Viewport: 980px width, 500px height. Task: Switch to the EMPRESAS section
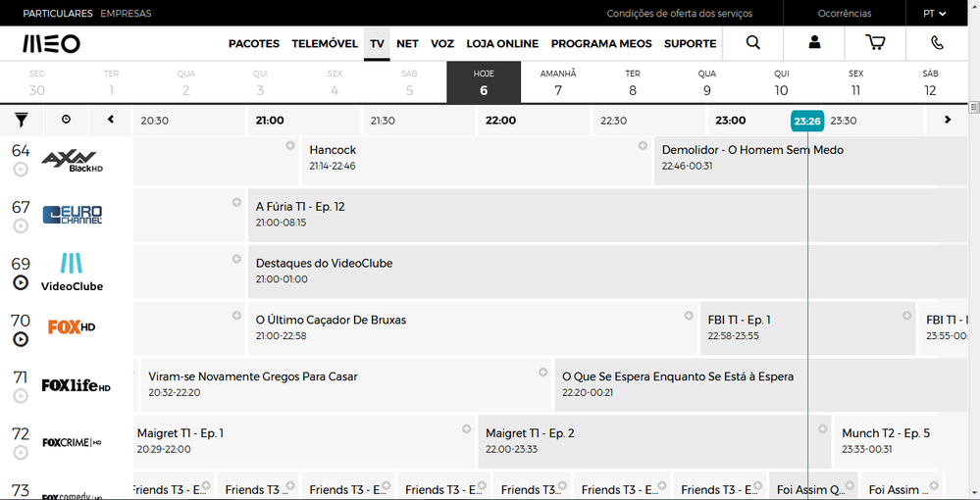(126, 14)
